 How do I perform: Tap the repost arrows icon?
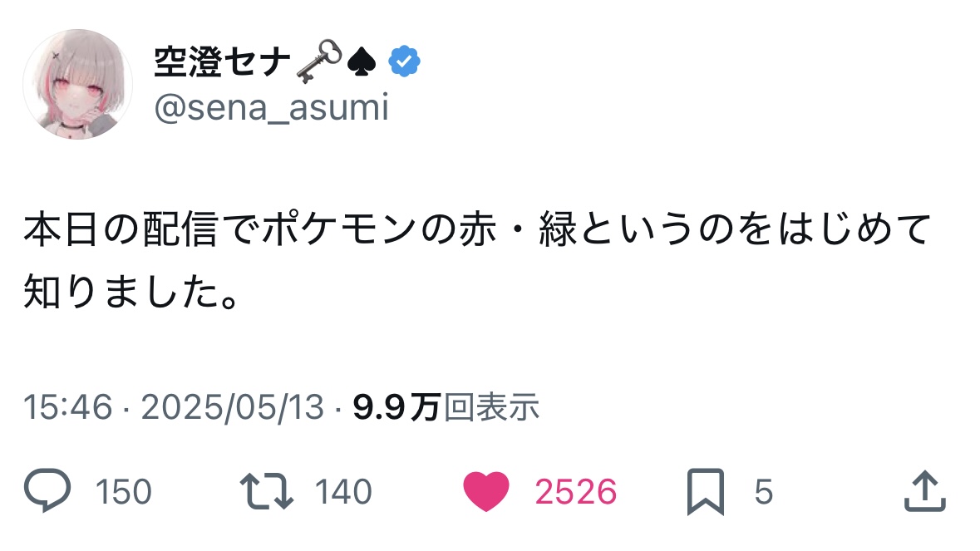[x=268, y=492]
